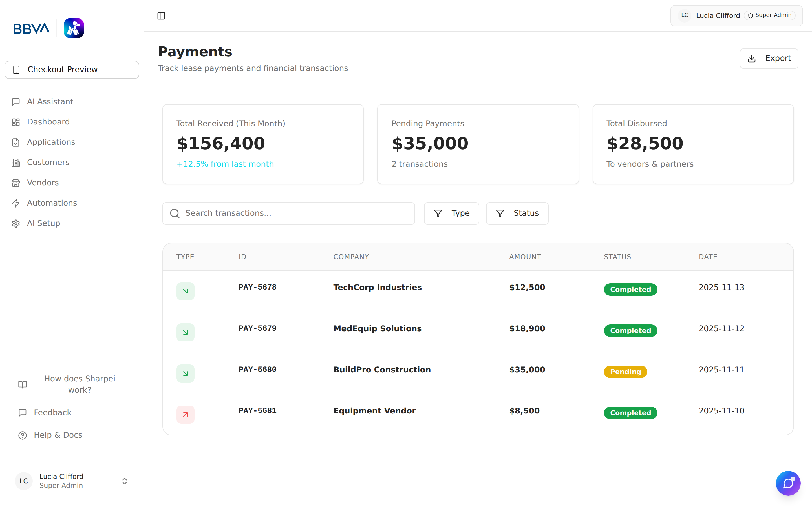812x507 pixels.
Task: Open Help & Docs
Action: tap(58, 435)
